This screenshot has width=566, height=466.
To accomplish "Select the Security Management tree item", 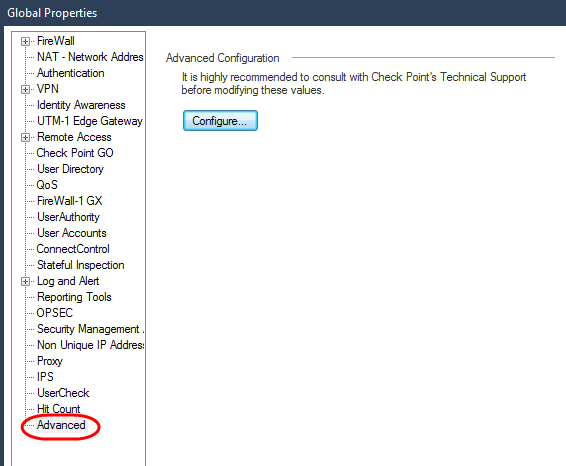I will (90, 329).
